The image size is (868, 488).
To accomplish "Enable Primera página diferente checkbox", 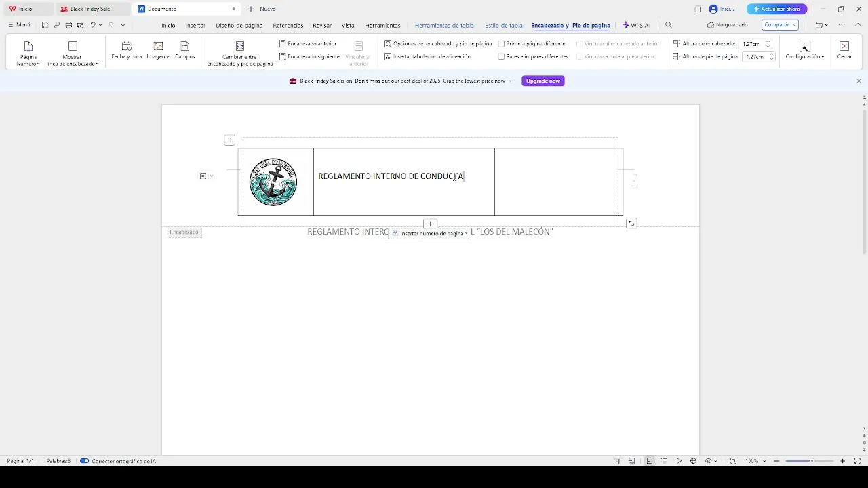I will coord(501,43).
